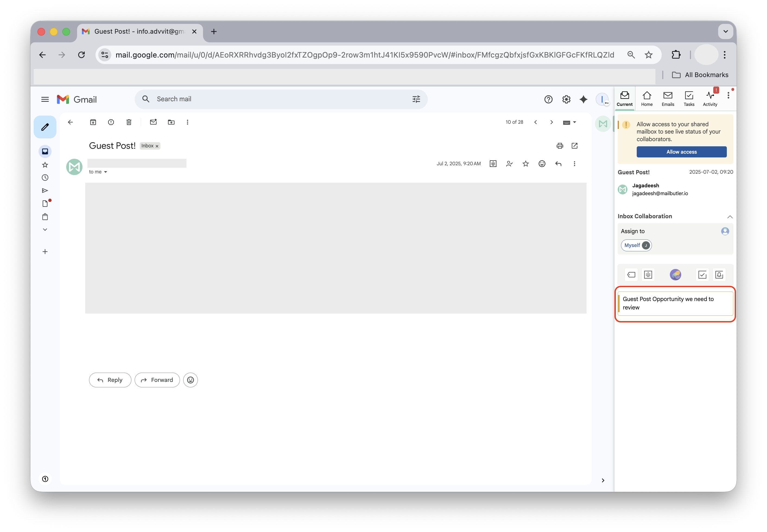767x532 pixels.
Task: Delete this email with trash icon
Action: click(129, 122)
